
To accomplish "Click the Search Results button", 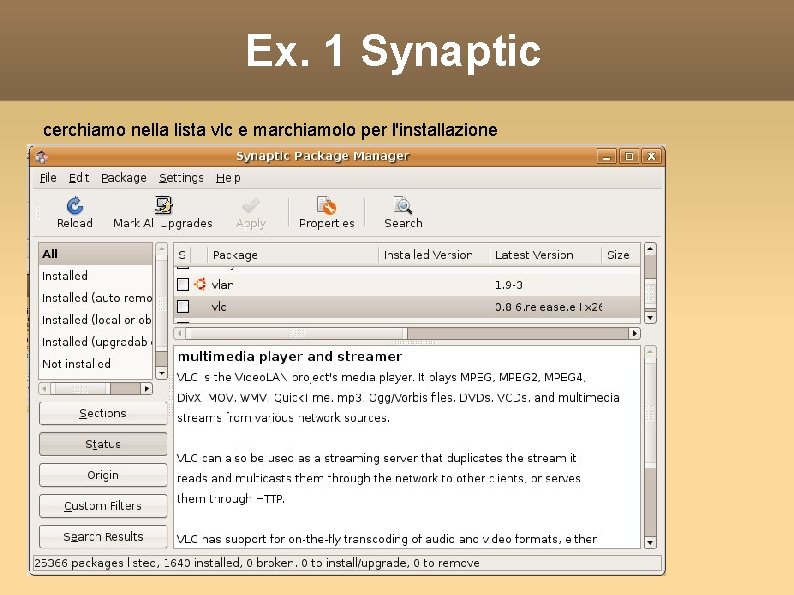I will (x=103, y=537).
